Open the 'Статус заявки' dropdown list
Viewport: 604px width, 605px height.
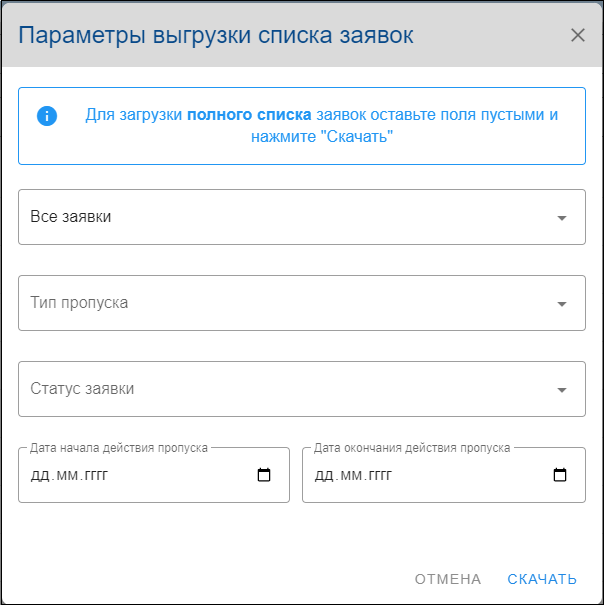280,389
